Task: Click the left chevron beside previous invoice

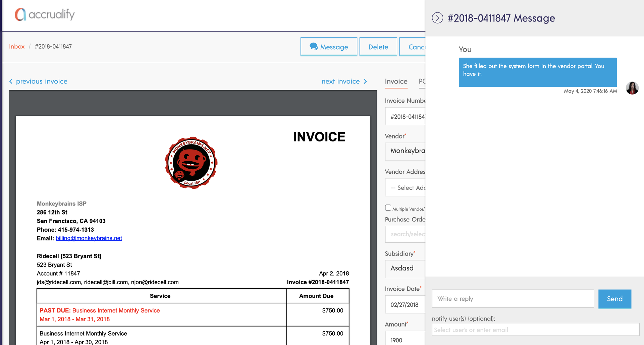Action: pyautogui.click(x=11, y=81)
